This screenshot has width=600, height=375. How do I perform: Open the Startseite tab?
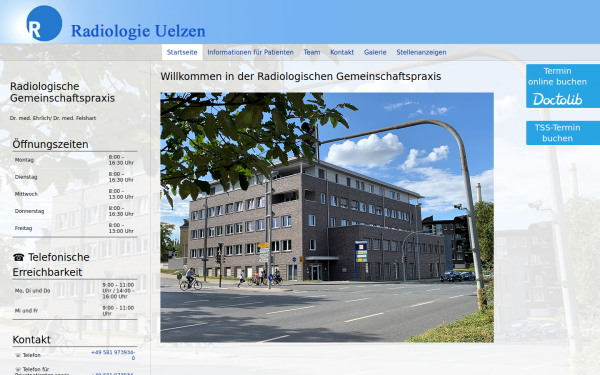click(x=182, y=52)
